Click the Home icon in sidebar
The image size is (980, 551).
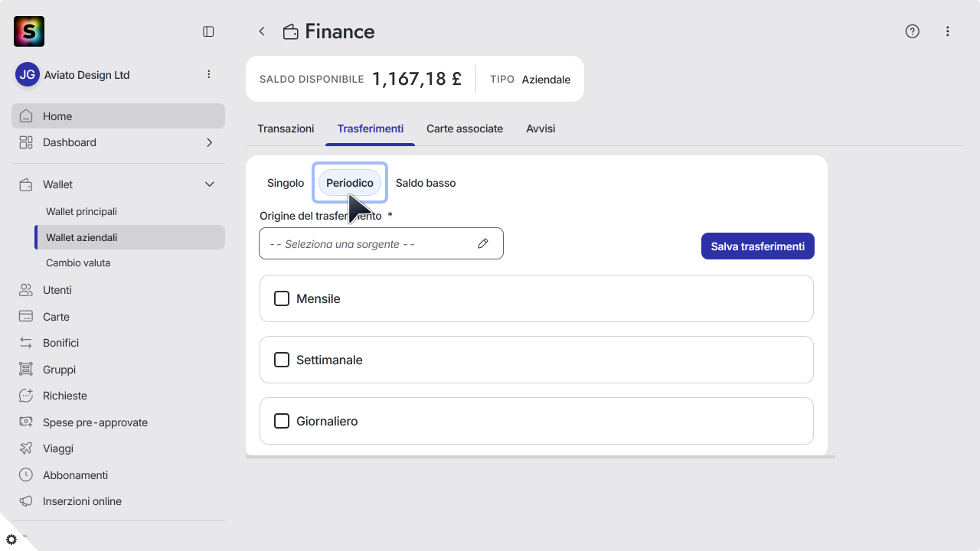(x=26, y=116)
